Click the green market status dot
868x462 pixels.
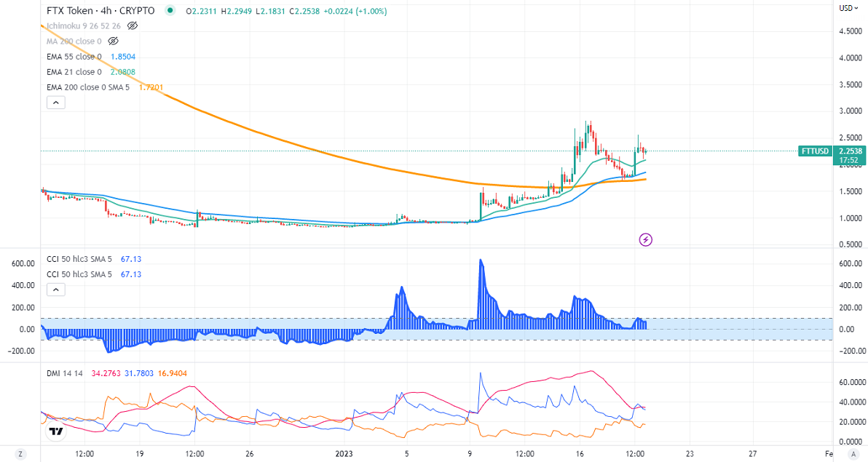point(170,11)
